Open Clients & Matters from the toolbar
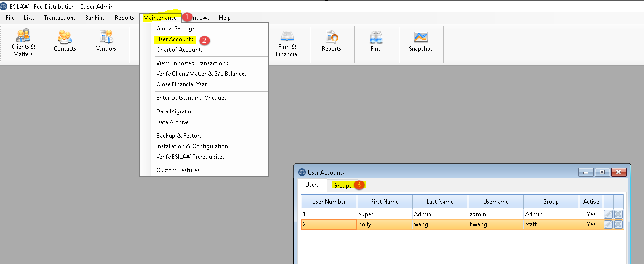The image size is (644, 264). (x=23, y=43)
